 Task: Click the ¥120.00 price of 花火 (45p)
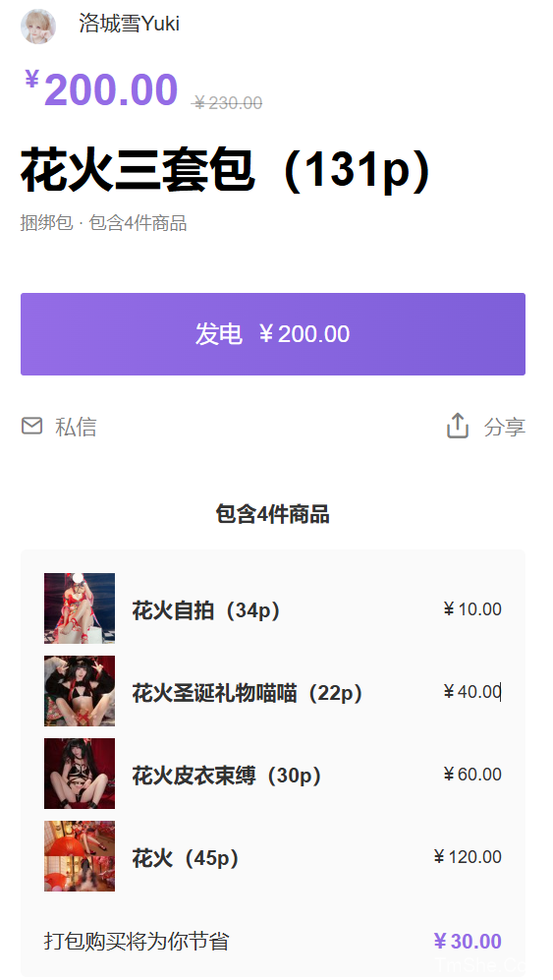[x=468, y=856]
